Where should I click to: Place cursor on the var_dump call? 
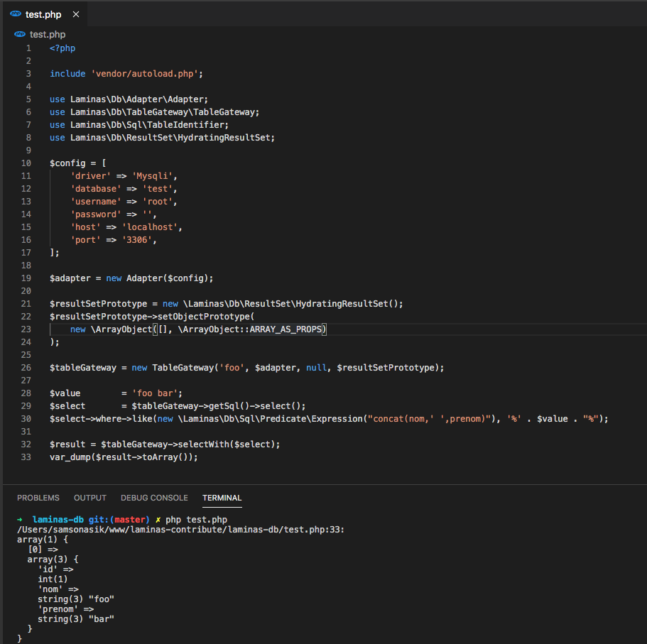[70, 457]
